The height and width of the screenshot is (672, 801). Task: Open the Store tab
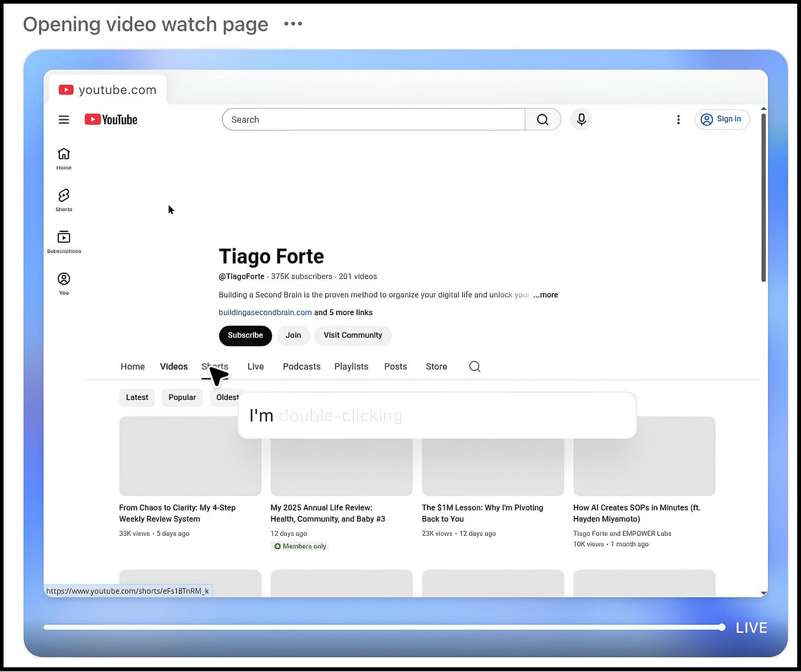(436, 366)
